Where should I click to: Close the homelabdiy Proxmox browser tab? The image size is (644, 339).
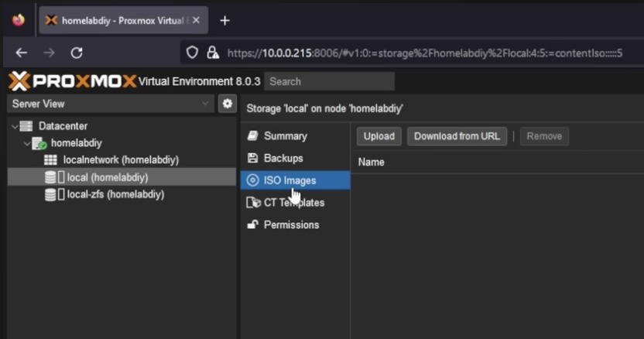[197, 20]
